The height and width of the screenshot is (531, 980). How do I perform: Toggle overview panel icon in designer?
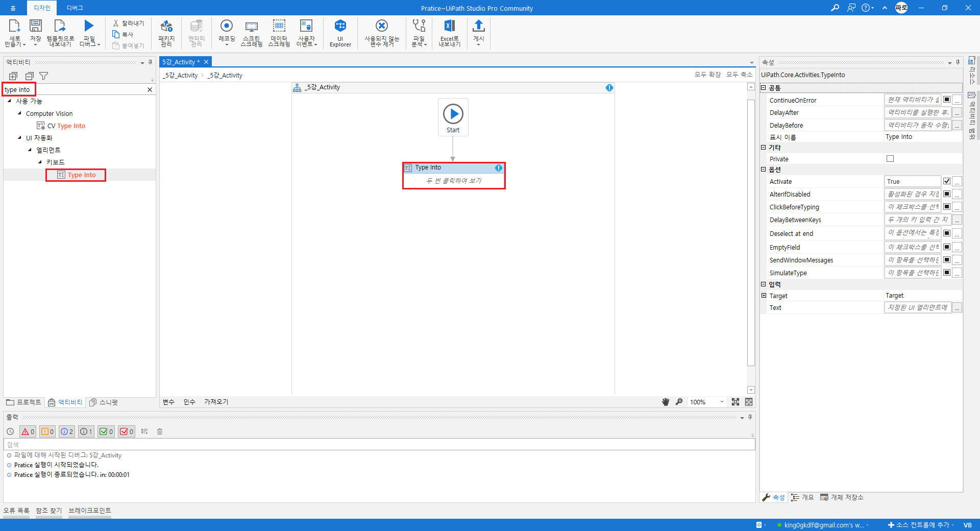(x=749, y=402)
